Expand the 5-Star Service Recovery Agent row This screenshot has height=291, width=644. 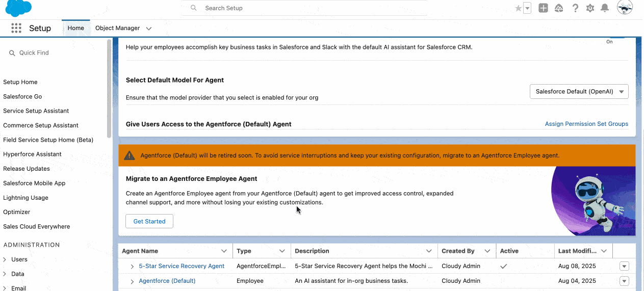point(132,267)
